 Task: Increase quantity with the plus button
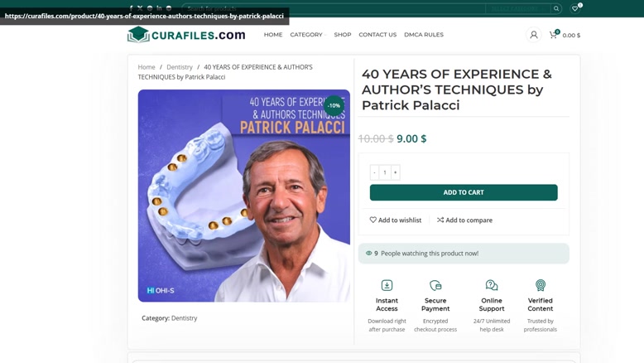tap(395, 172)
